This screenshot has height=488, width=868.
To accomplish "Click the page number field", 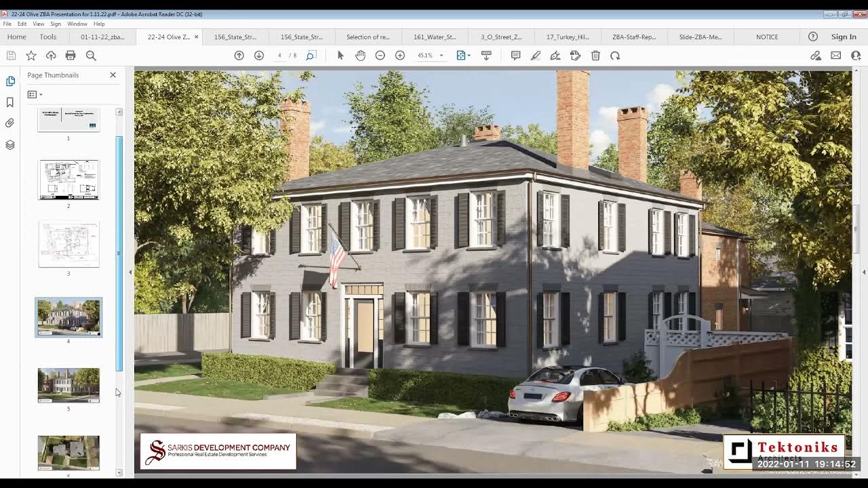I will coord(279,56).
